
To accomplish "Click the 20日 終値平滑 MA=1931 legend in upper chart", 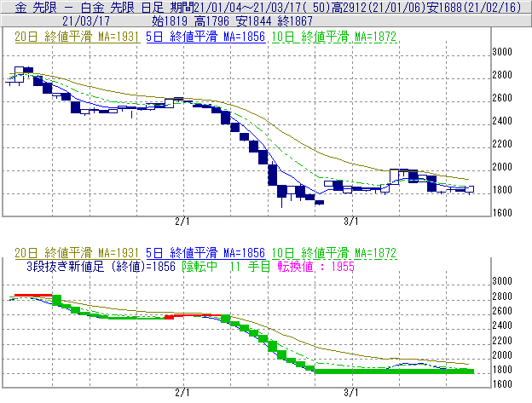I will pos(77,37).
